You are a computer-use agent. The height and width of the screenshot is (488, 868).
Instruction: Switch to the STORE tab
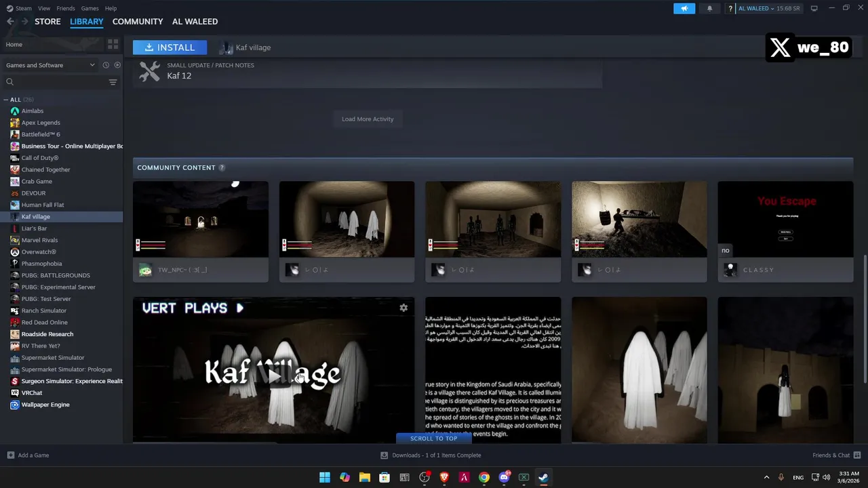[x=47, y=22]
